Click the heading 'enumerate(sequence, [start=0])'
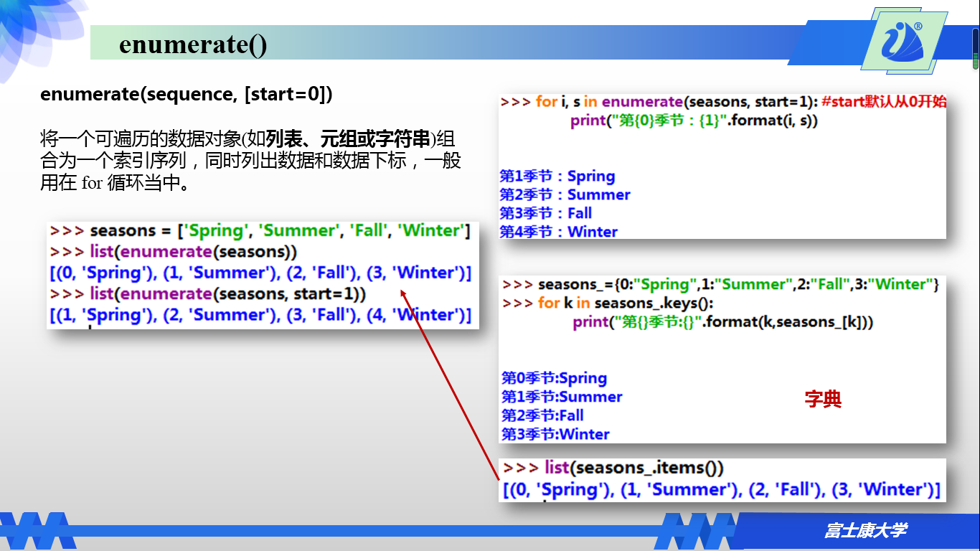980x551 pixels. point(187,94)
